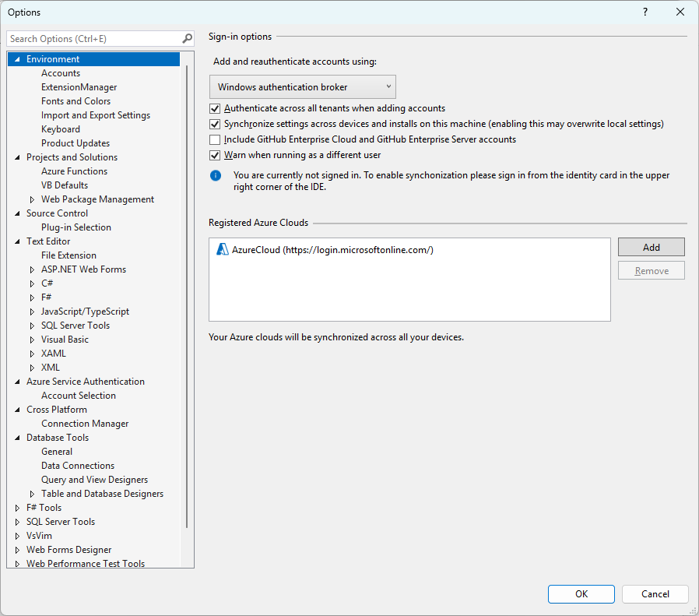Expand the ASP.NET Web Forms node arrow

[32, 269]
